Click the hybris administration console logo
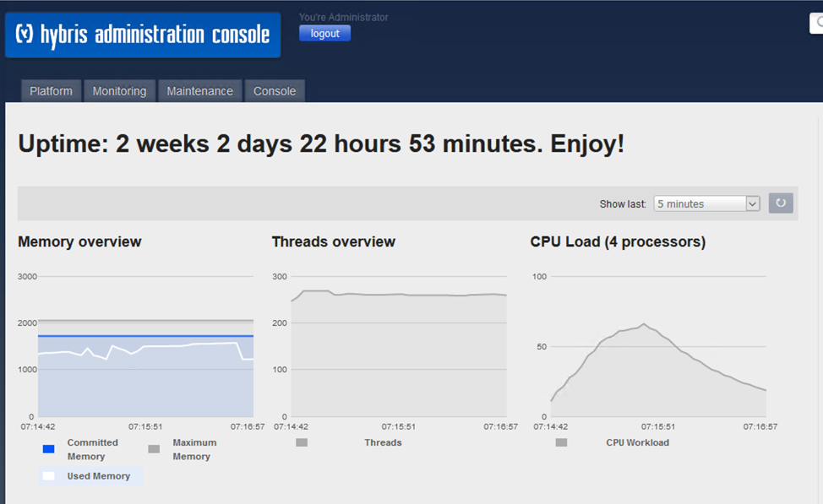The width and height of the screenshot is (823, 504). tap(143, 35)
